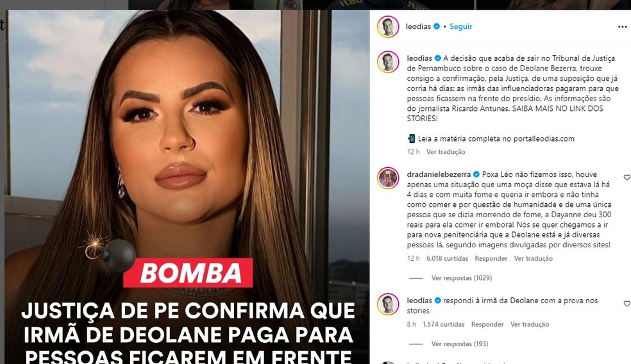Like leodias's reply comment with the heart
The height and width of the screenshot is (364, 631).
click(627, 304)
